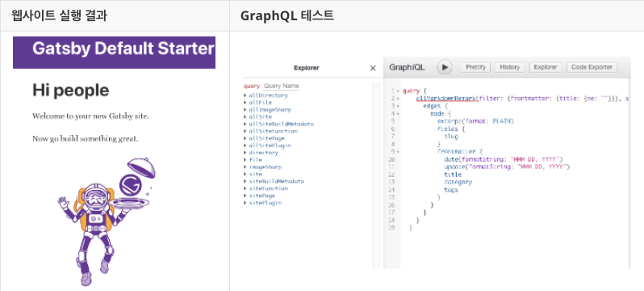
Task: Expand the allSiteFunction arrow
Action: tap(245, 131)
